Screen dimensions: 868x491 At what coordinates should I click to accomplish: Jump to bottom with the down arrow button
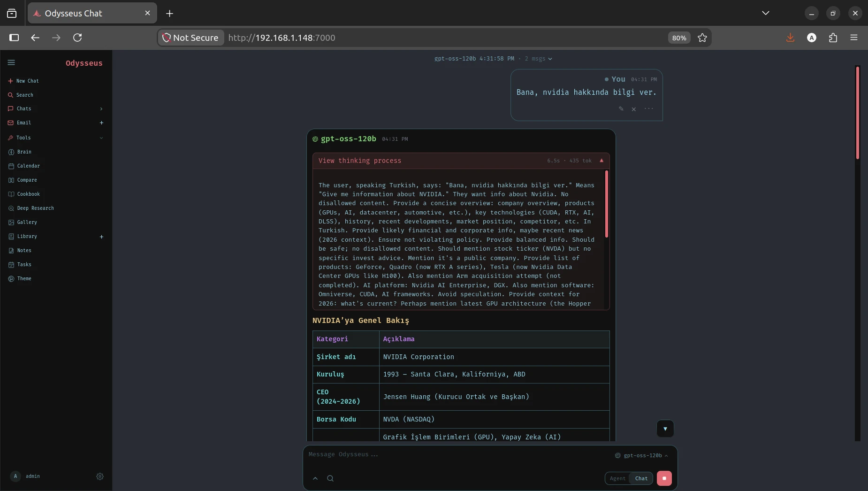click(665, 429)
